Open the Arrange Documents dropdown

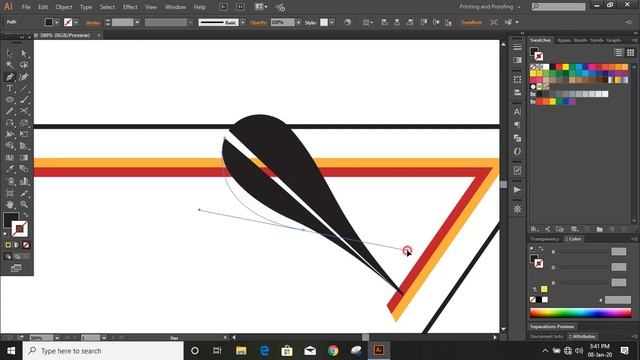click(261, 7)
